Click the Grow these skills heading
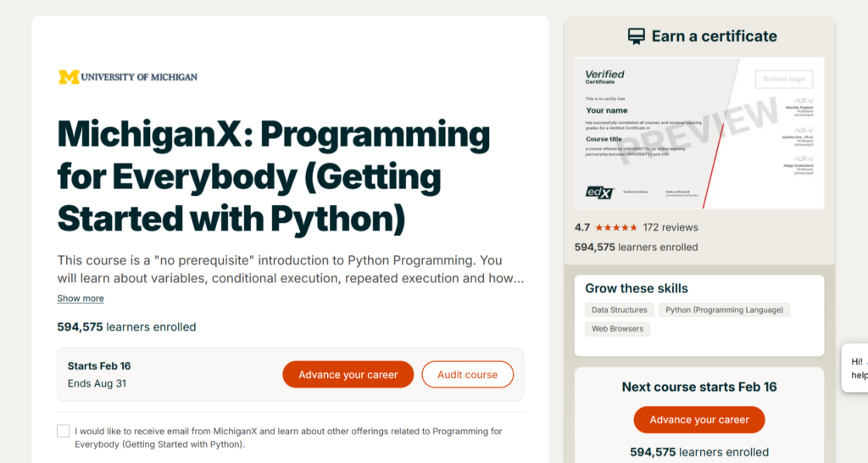868x463 pixels. click(637, 288)
